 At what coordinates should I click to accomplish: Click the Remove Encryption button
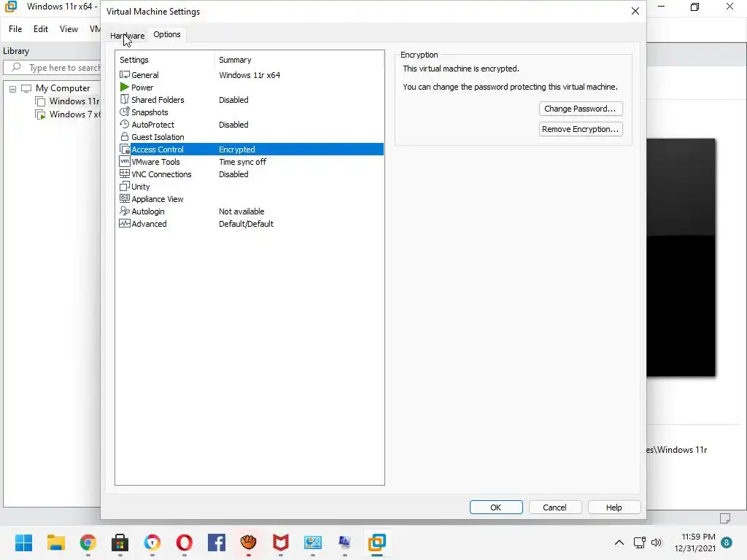tap(580, 129)
